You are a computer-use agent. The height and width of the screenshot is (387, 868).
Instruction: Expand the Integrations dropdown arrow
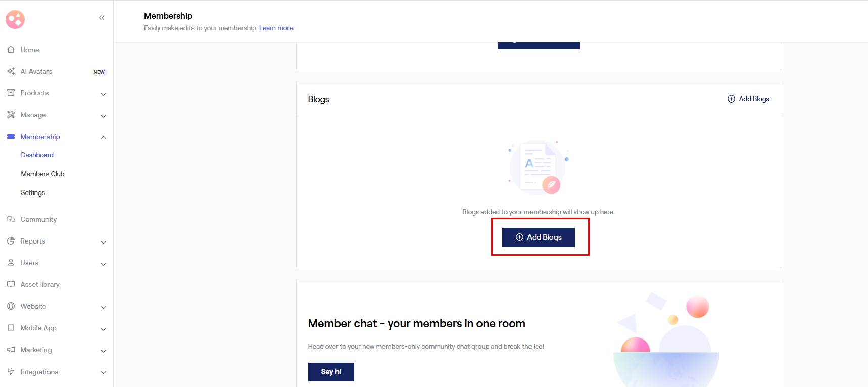pyautogui.click(x=103, y=373)
